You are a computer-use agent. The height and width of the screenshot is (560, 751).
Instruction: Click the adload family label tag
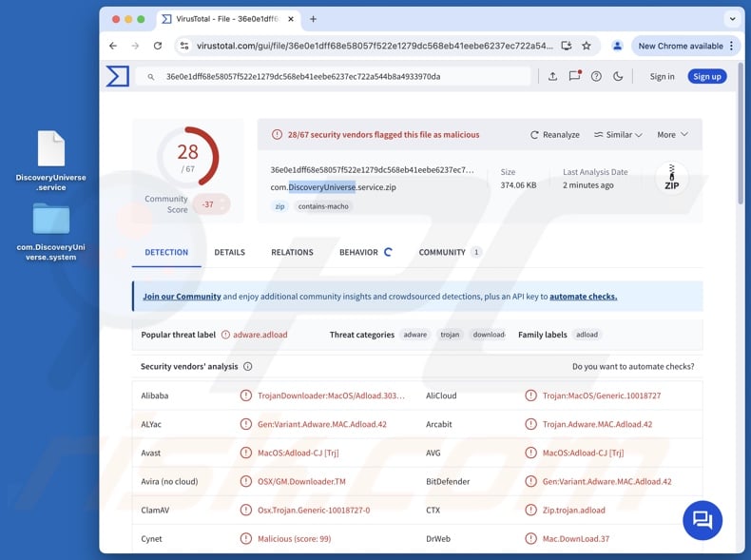pos(587,335)
